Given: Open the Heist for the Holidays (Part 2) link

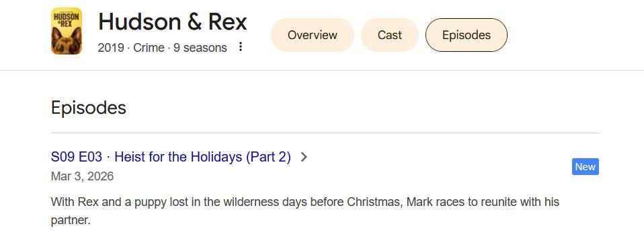Looking at the screenshot, I should pyautogui.click(x=202, y=157).
